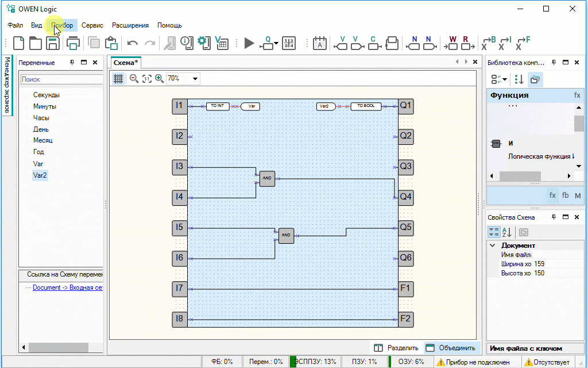Toggle categorized view in properties panel
Image resolution: width=588 pixels, height=368 pixels.
coord(494,232)
